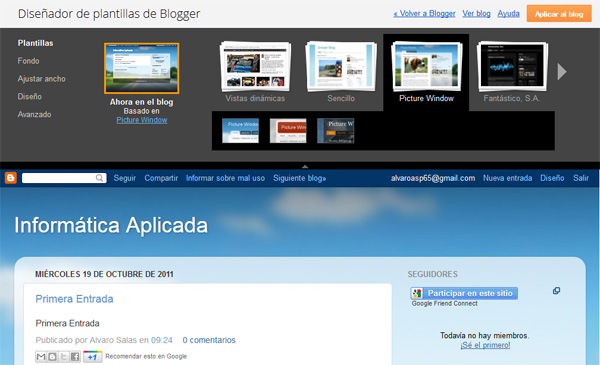Collapse designer panel with small up arrow
This screenshot has height=365, width=600.
[x=305, y=166]
